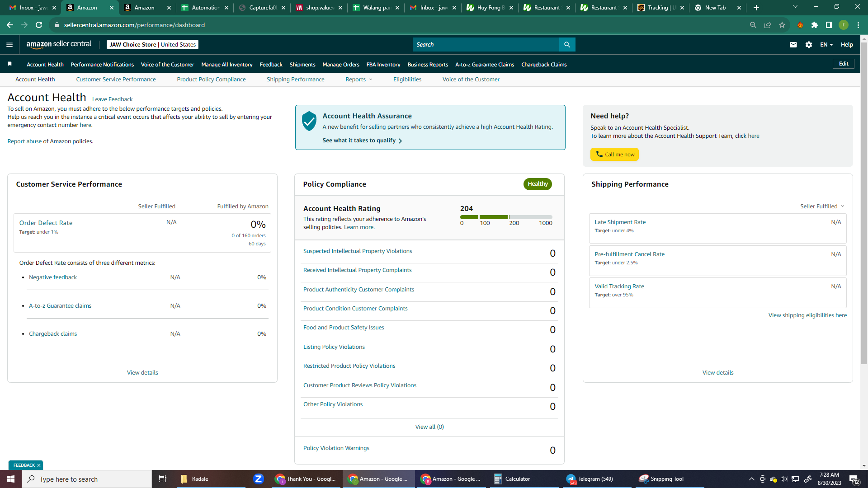This screenshot has height=488, width=868.
Task: Open Chrome three-dot menu
Action: coord(858,25)
